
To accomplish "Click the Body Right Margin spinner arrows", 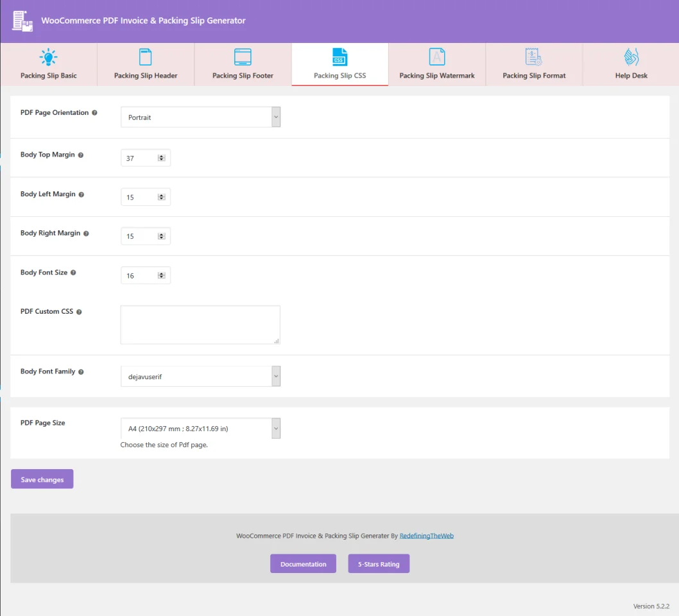I will (x=162, y=236).
